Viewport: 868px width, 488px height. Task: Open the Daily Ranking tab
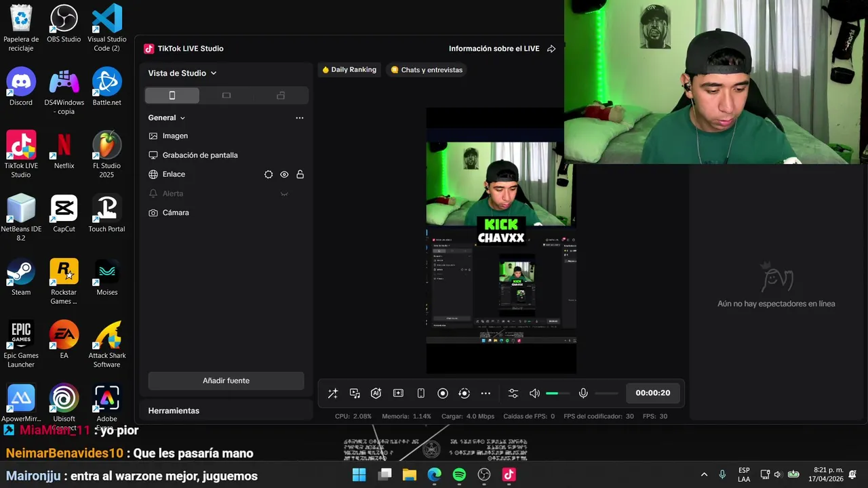click(349, 70)
